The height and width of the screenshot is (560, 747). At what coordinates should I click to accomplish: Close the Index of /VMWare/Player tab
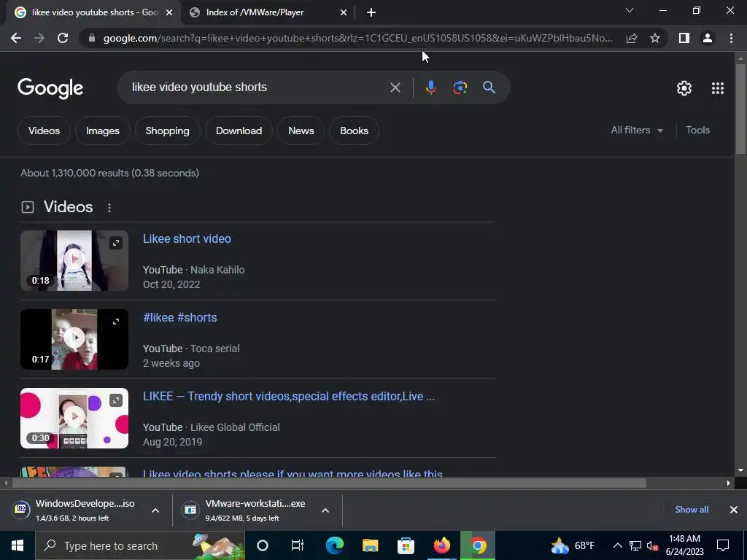pos(344,13)
